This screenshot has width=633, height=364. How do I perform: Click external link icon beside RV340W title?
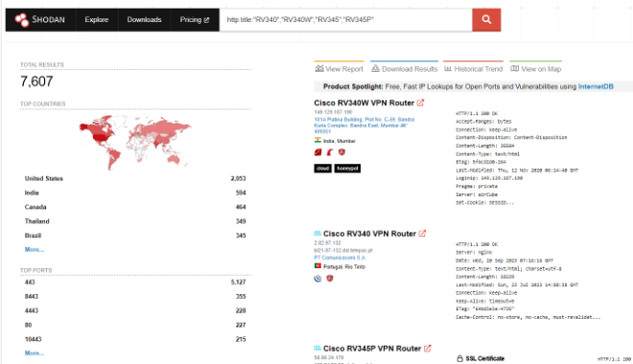[x=421, y=103]
